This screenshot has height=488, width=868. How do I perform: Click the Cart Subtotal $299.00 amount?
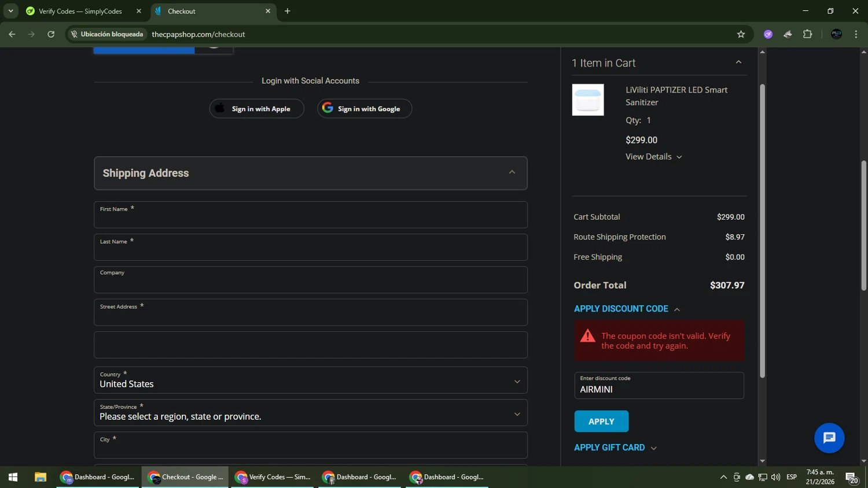point(731,217)
